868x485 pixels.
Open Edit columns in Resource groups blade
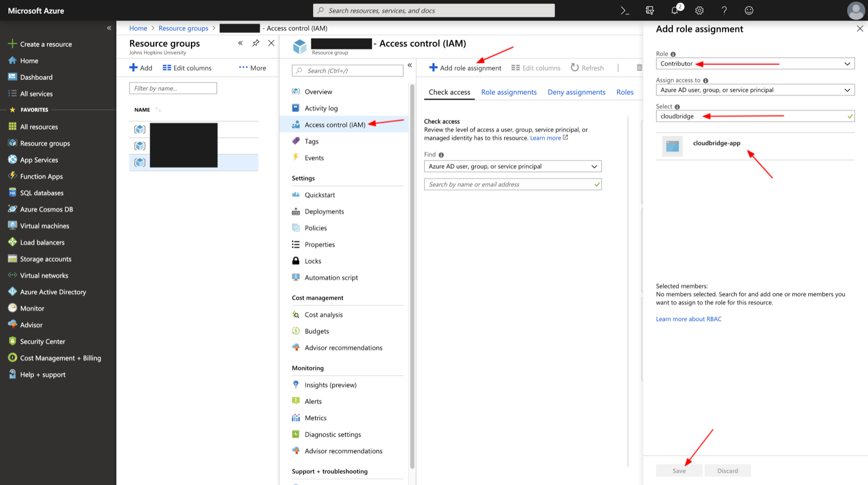click(187, 68)
